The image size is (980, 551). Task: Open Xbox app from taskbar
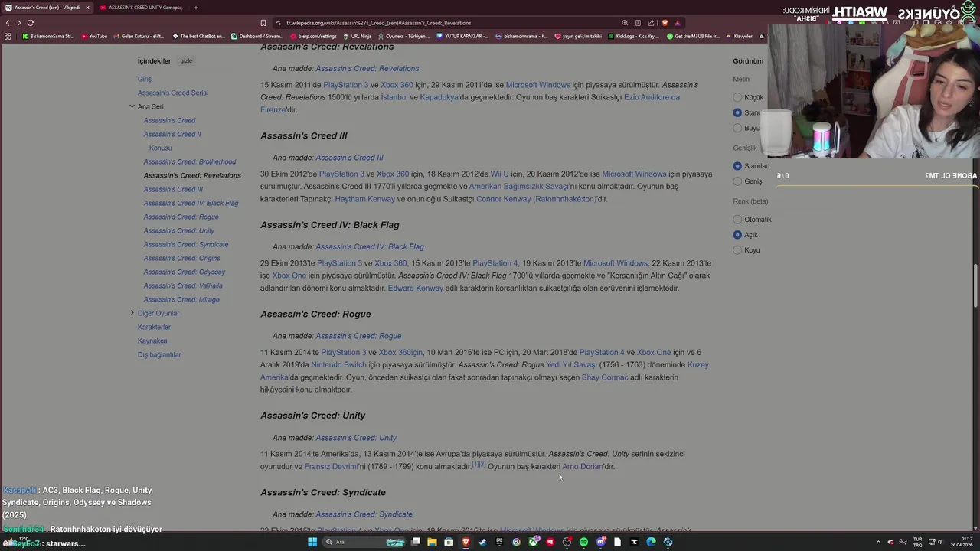[x=533, y=542]
